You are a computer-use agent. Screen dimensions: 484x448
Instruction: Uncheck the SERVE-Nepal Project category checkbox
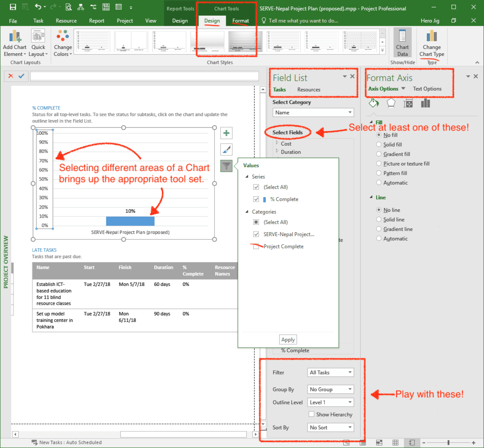256,234
